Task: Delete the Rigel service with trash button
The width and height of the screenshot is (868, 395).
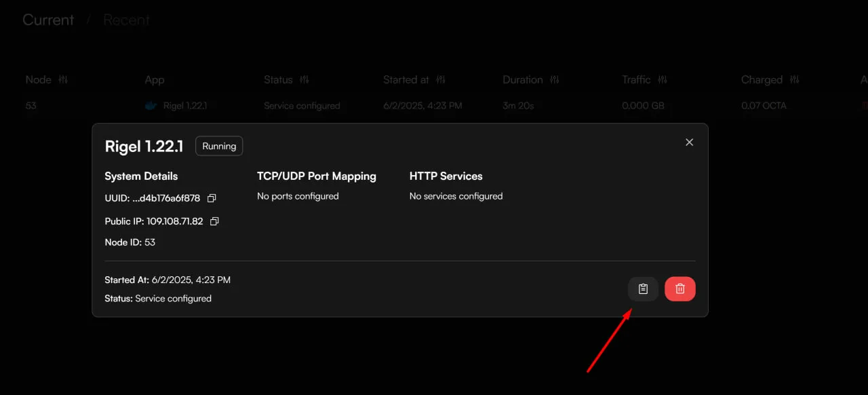Action: click(680, 289)
